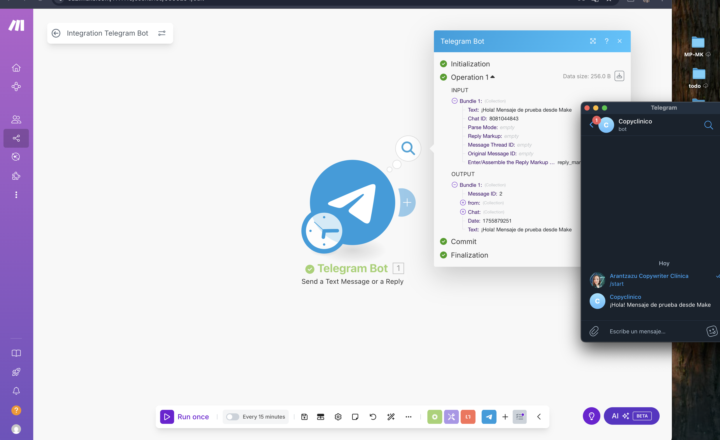Open scenario inputs table icon in toolbar

click(x=321, y=417)
